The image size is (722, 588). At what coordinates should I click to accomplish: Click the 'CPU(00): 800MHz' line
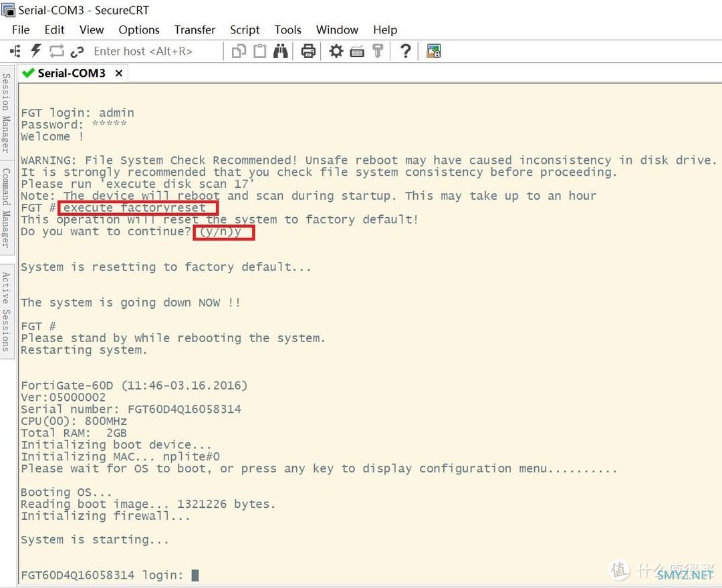click(74, 422)
